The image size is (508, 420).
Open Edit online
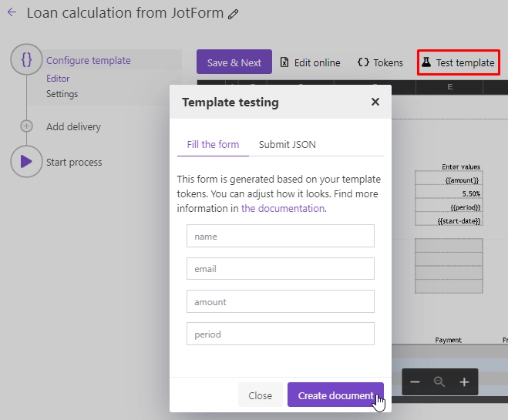(x=311, y=62)
